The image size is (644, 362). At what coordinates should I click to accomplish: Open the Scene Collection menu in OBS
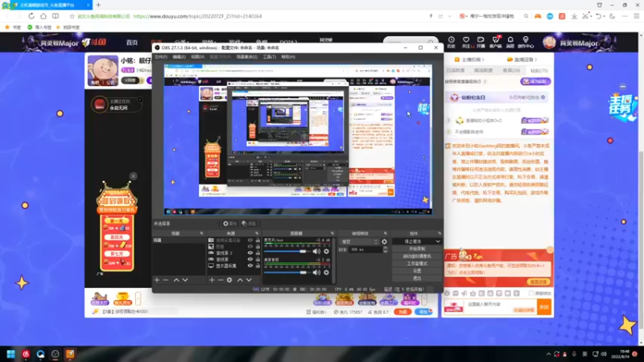tap(247, 57)
